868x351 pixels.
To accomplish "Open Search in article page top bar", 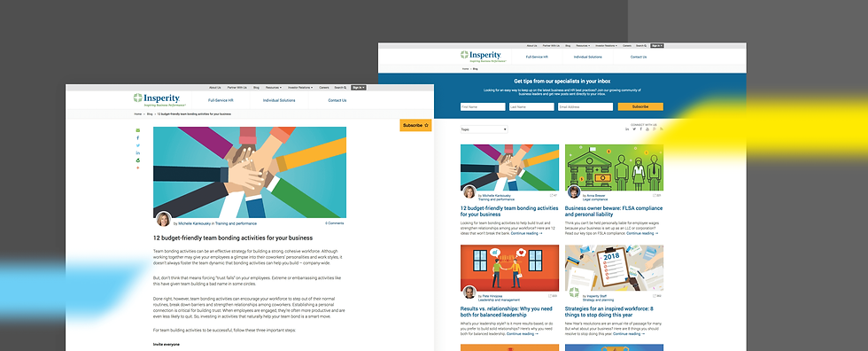I will [x=340, y=88].
